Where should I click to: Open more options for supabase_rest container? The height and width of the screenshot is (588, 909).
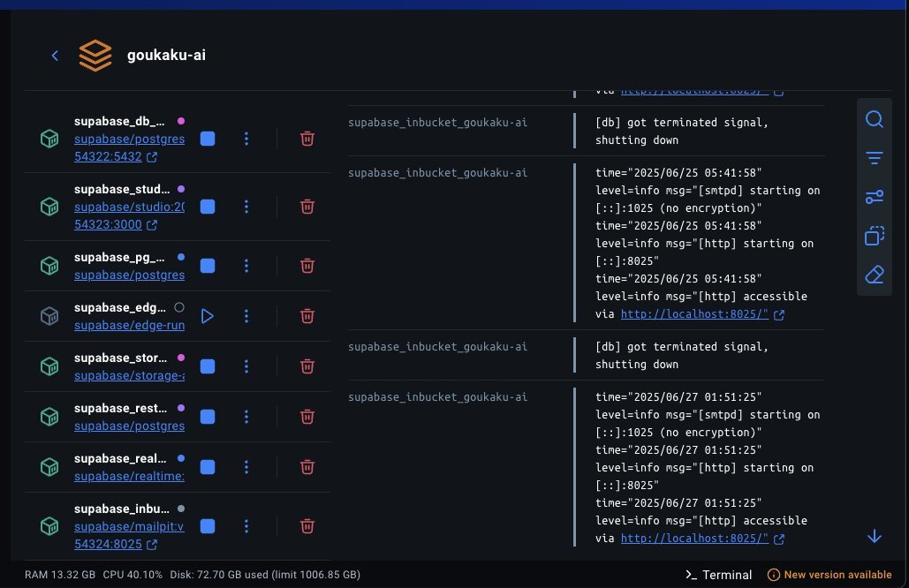coord(246,417)
